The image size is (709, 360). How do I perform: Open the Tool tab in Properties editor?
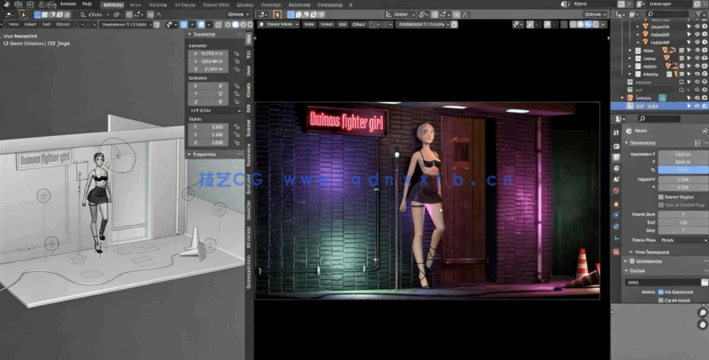point(616,133)
